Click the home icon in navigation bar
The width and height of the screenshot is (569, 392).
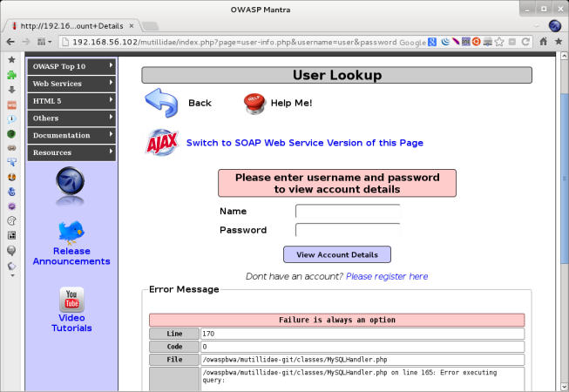[x=543, y=41]
